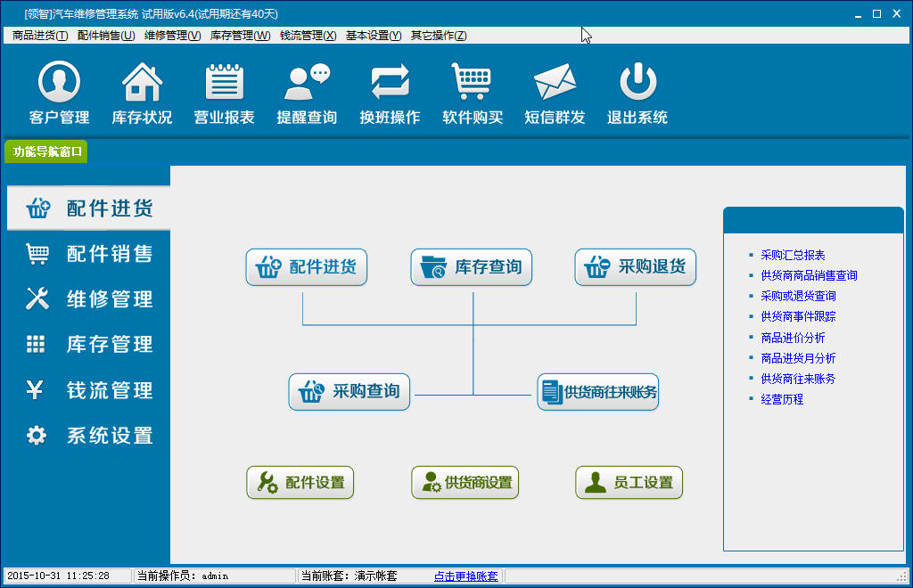This screenshot has width=913, height=588.
Task: Minimize the application window
Action: coord(858,14)
